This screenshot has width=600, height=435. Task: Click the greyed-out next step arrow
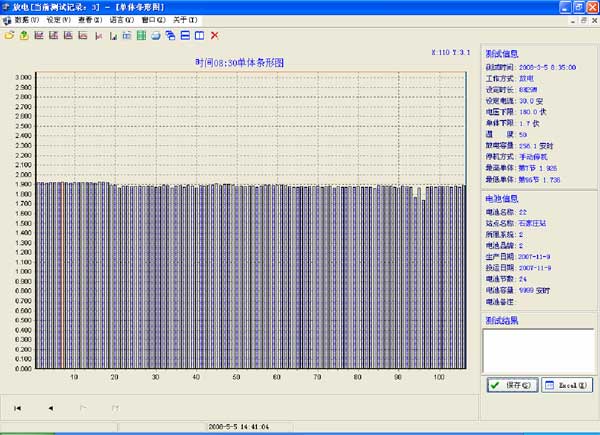click(83, 408)
